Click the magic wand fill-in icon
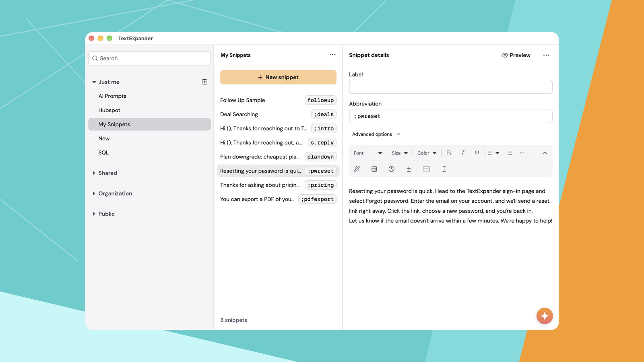This screenshot has width=644, height=362. click(357, 169)
